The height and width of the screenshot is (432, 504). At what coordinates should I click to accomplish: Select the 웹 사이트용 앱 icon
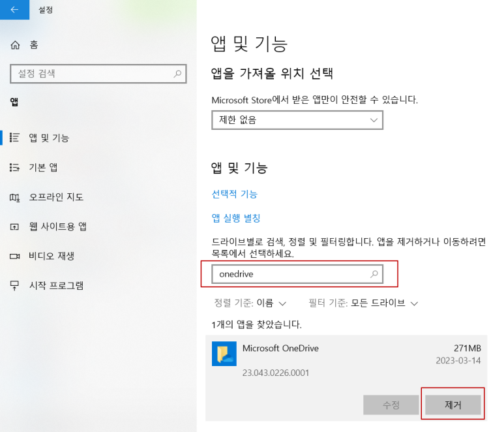14,227
